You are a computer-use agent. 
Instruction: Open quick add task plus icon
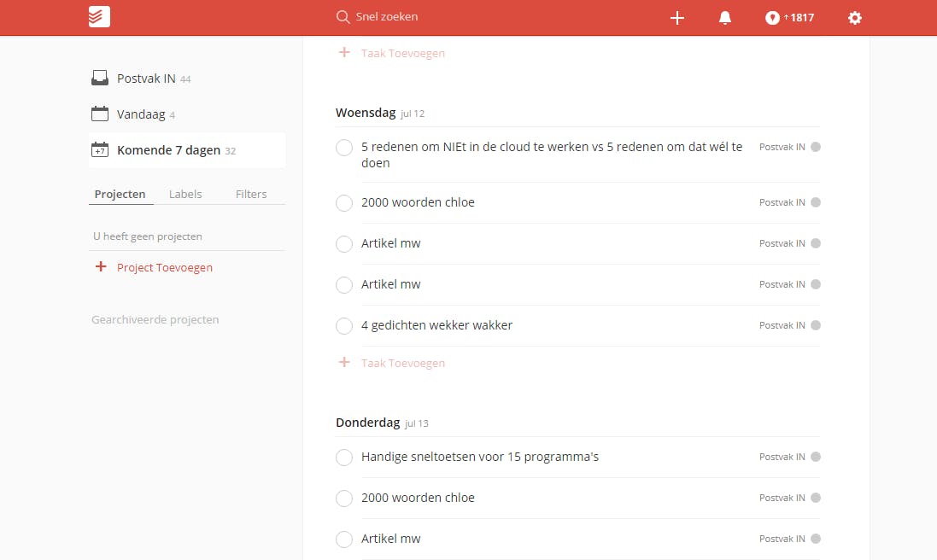pyautogui.click(x=677, y=18)
